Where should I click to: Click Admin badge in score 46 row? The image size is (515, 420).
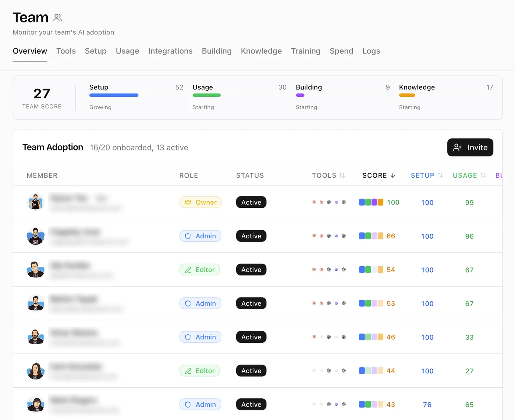[x=200, y=337]
